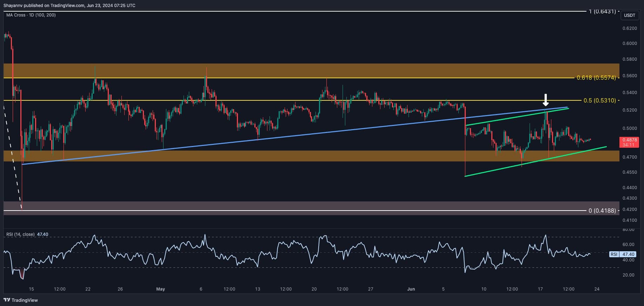The image size is (644, 306).
Task: Click RSI 20.00 axis label
Action: click(x=629, y=275)
